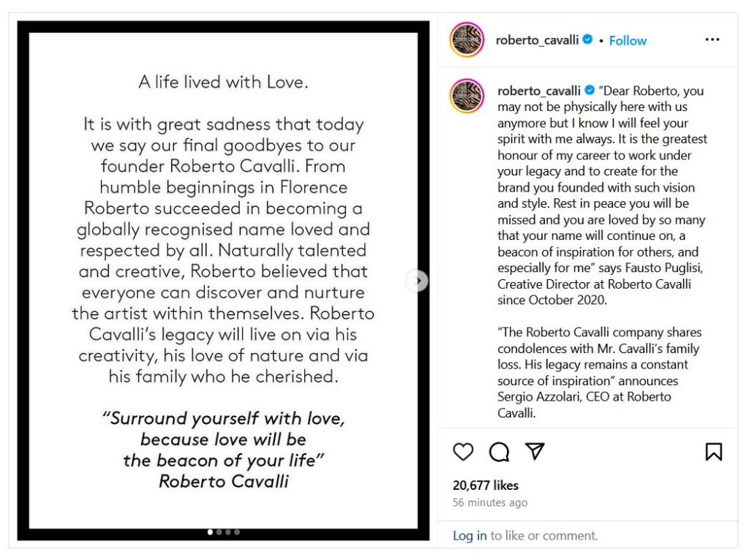Click verified badge in the caption
Screen dimensions: 749x560
[x=589, y=91]
